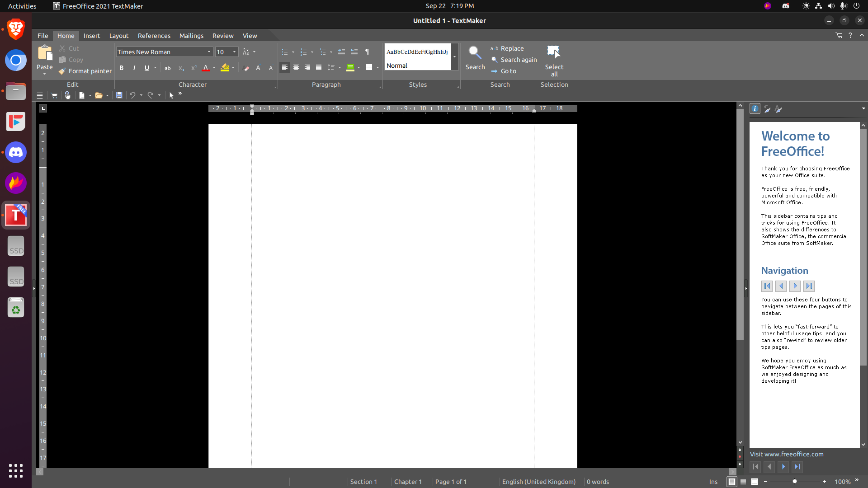Click the Highlight text color icon
Screen dimensions: 868x488
[225, 67]
